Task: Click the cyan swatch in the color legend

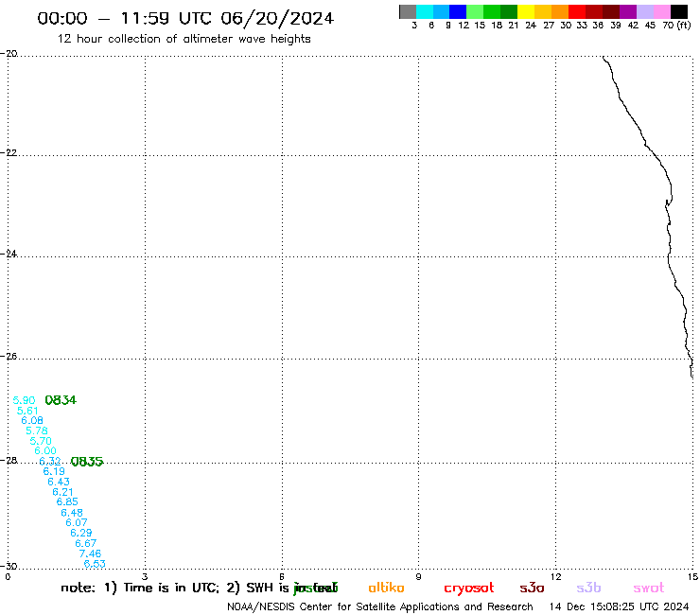Action: (x=425, y=11)
